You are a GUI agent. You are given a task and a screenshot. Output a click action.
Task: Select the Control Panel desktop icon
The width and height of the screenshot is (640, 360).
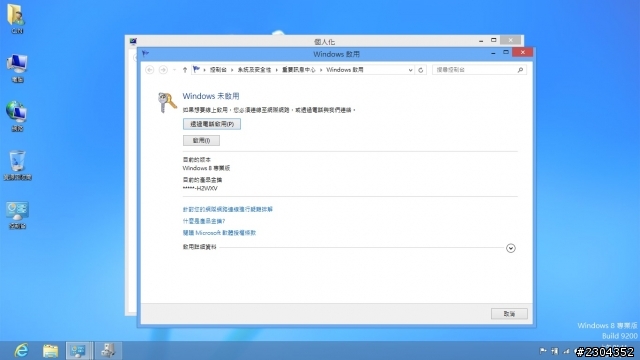pyautogui.click(x=17, y=215)
